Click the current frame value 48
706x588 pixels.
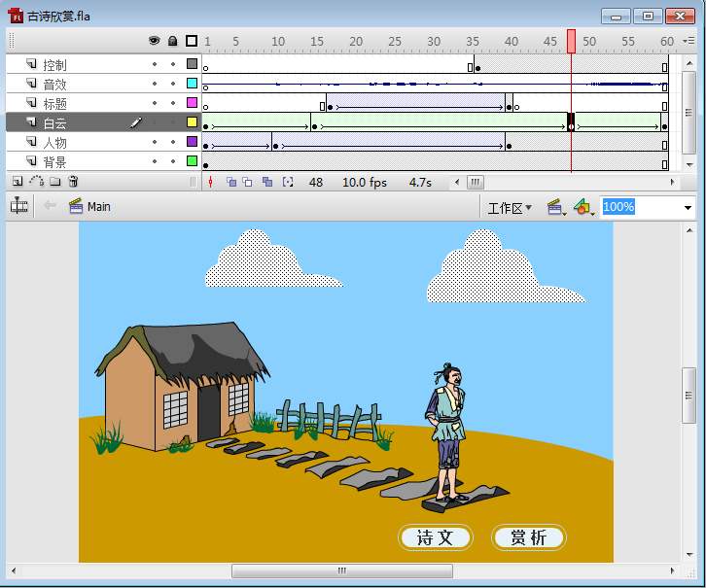point(316,182)
